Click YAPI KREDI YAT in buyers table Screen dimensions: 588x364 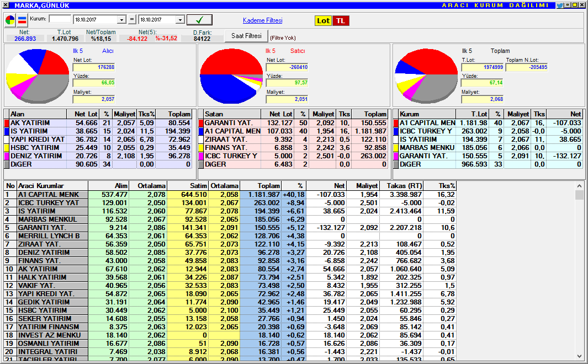click(37, 140)
